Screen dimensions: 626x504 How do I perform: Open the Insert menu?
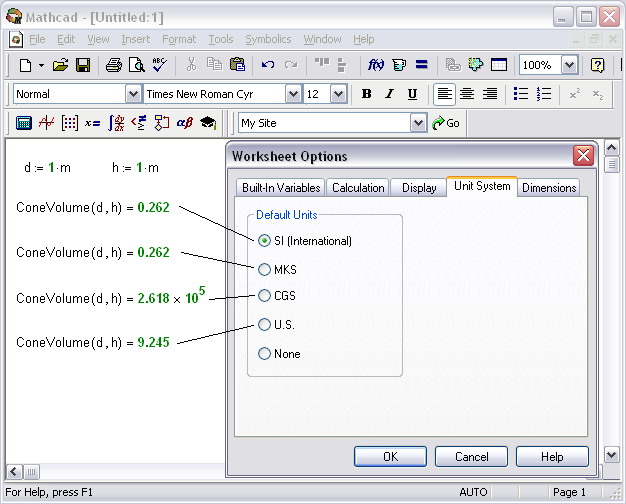coord(136,39)
